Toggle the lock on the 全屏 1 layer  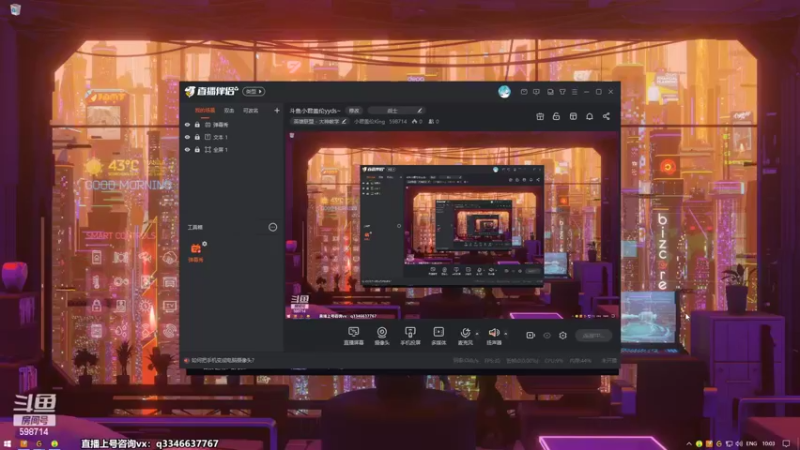(197, 150)
